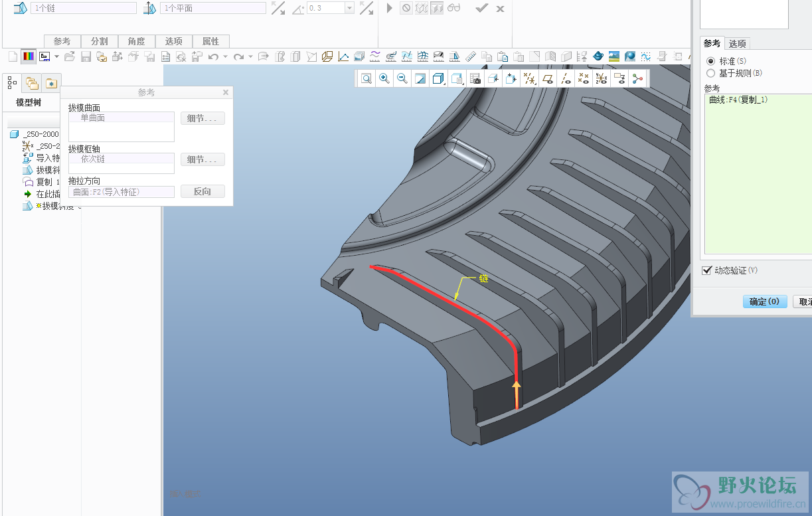Click the measure ruler icon
Image resolution: width=812 pixels, height=516 pixels.
coord(471,56)
